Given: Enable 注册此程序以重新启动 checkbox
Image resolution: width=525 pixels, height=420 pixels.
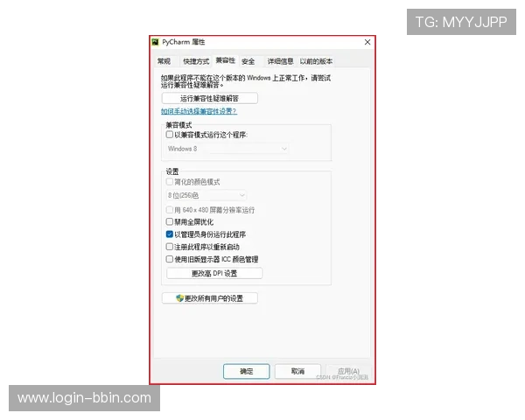Looking at the screenshot, I should coord(170,247).
